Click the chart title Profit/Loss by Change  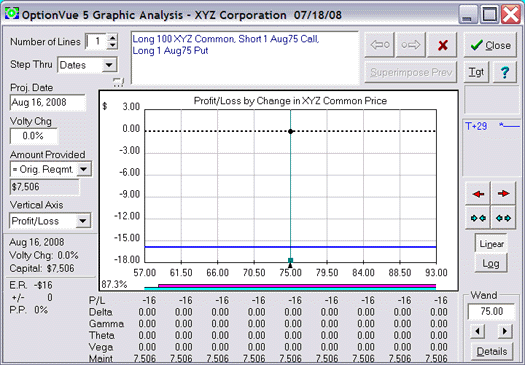click(x=290, y=101)
